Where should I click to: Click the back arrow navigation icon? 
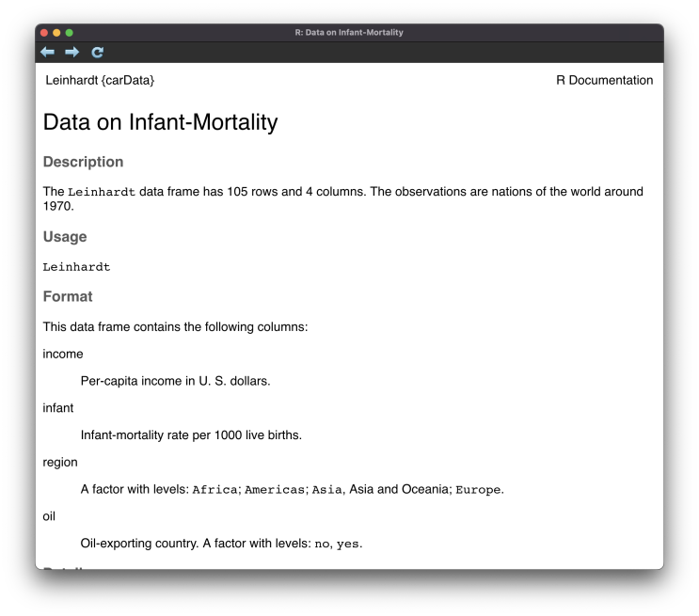click(47, 53)
